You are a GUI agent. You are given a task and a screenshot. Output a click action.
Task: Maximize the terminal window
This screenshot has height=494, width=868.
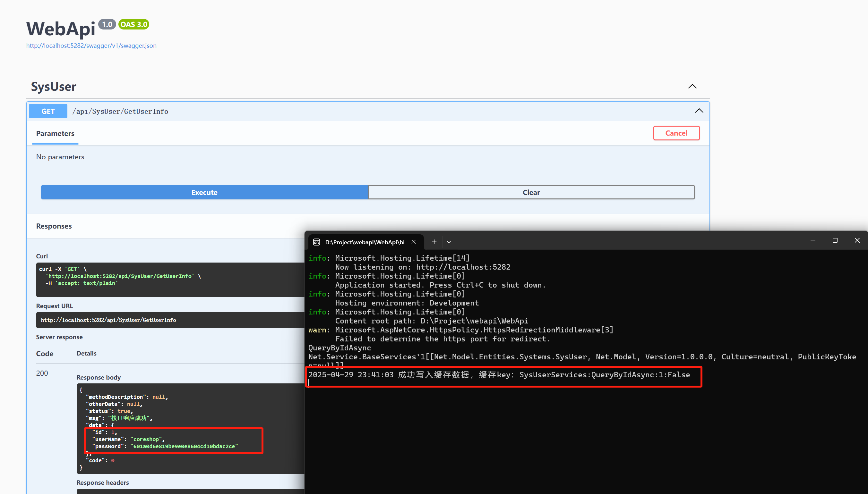pyautogui.click(x=835, y=240)
